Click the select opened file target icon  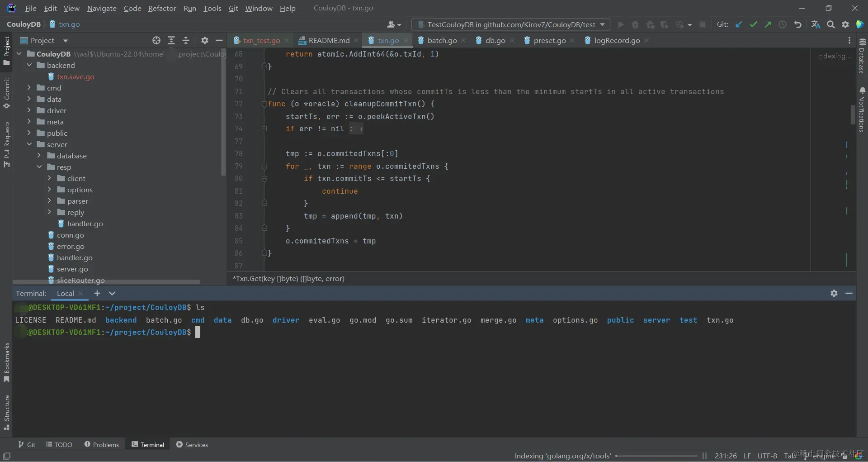[156, 40]
